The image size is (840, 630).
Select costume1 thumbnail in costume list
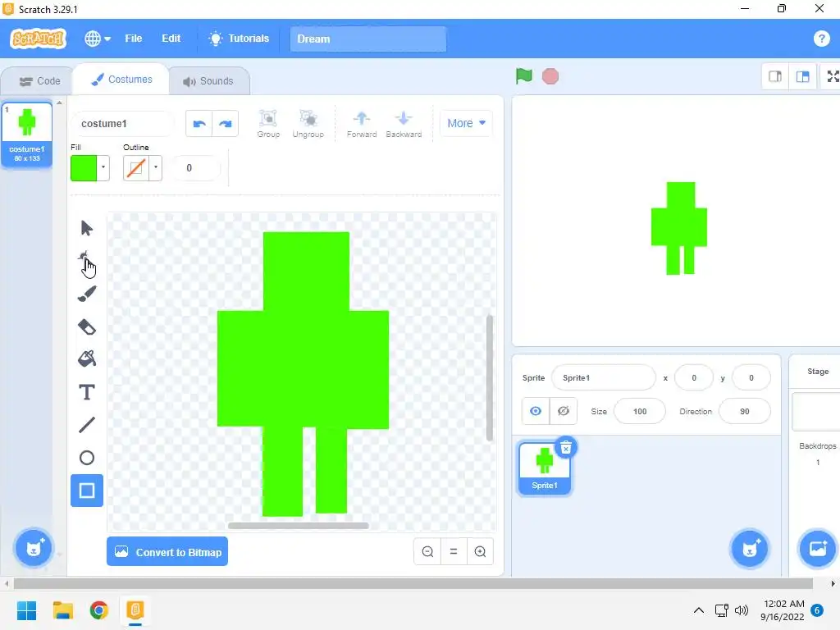(27, 134)
